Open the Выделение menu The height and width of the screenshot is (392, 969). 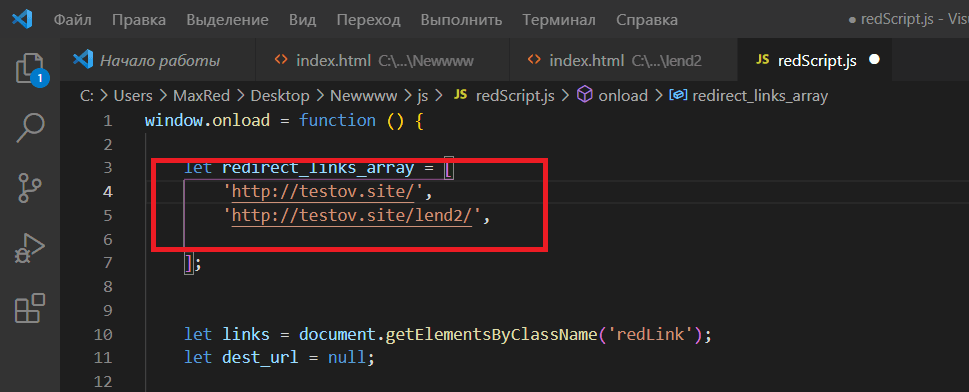click(227, 20)
